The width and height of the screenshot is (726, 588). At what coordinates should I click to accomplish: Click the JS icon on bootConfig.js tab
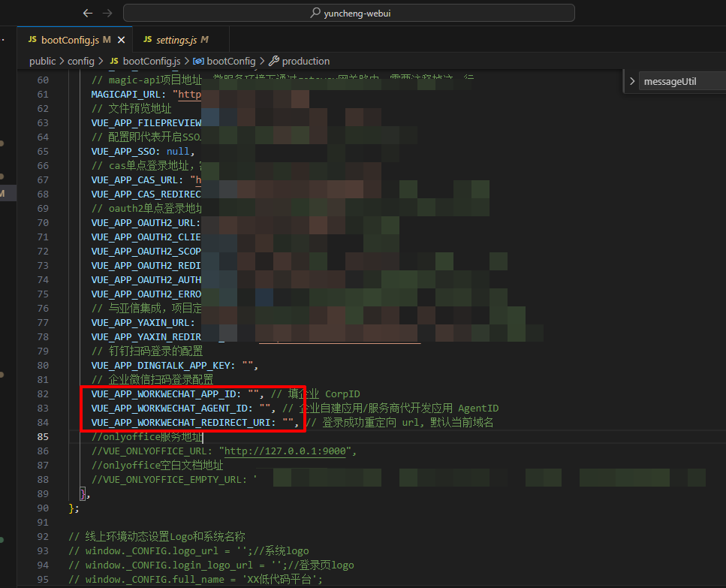(x=32, y=39)
